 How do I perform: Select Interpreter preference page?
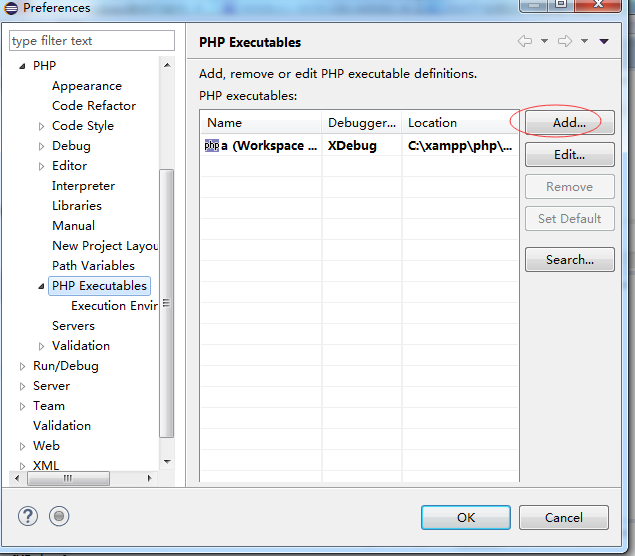tap(83, 186)
